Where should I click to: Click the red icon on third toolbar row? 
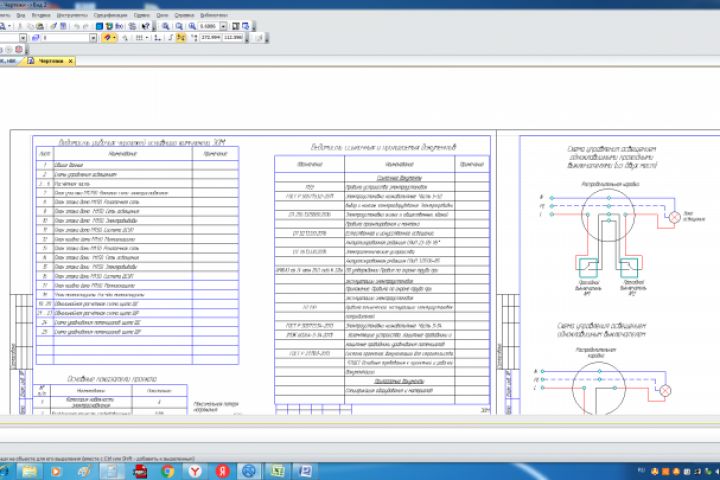pos(19,49)
